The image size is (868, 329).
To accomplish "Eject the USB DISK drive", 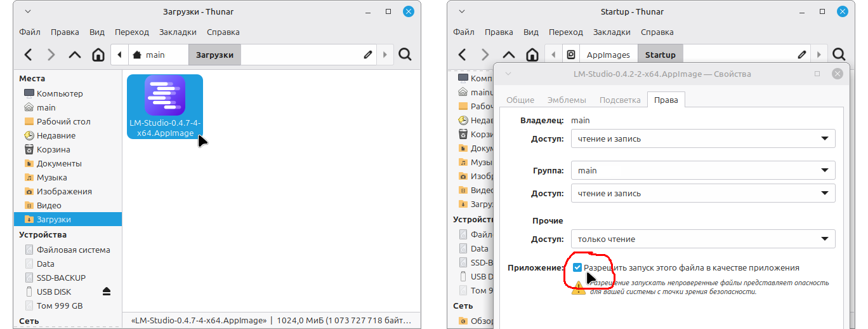I will click(x=107, y=292).
